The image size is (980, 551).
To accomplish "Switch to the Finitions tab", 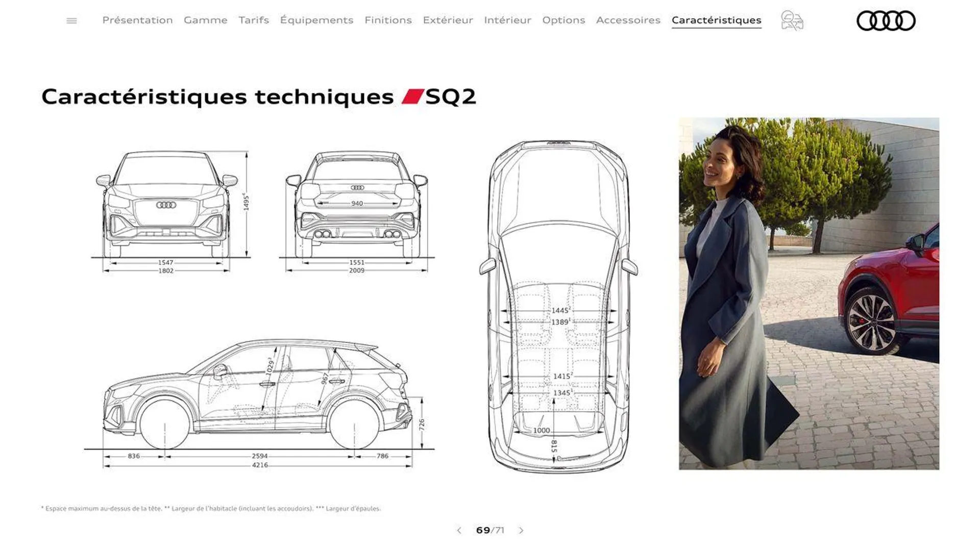I will coord(388,20).
